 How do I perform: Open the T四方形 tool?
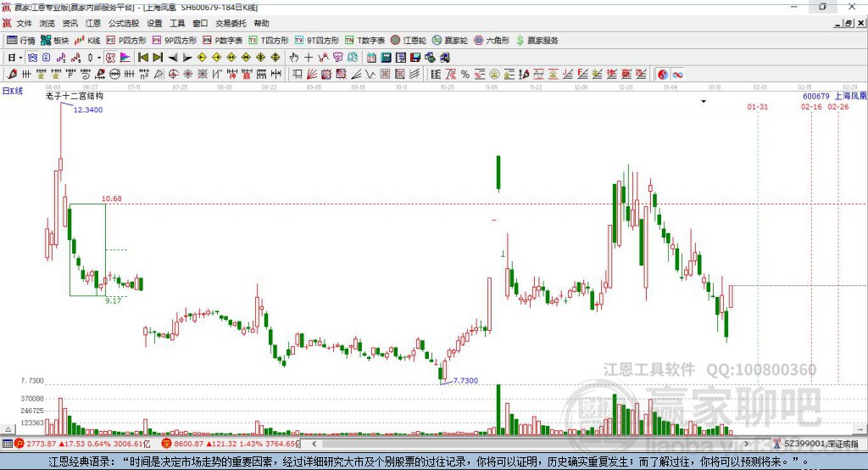click(269, 41)
